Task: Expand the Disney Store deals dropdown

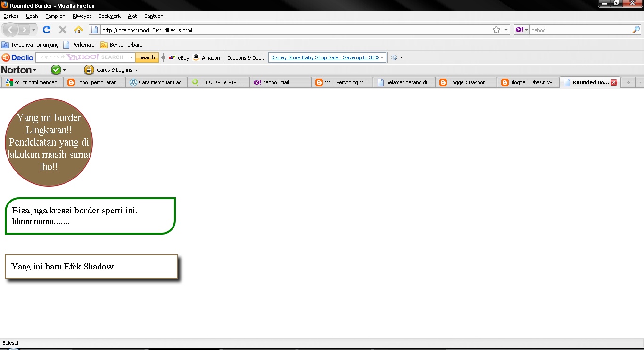Action: click(382, 57)
